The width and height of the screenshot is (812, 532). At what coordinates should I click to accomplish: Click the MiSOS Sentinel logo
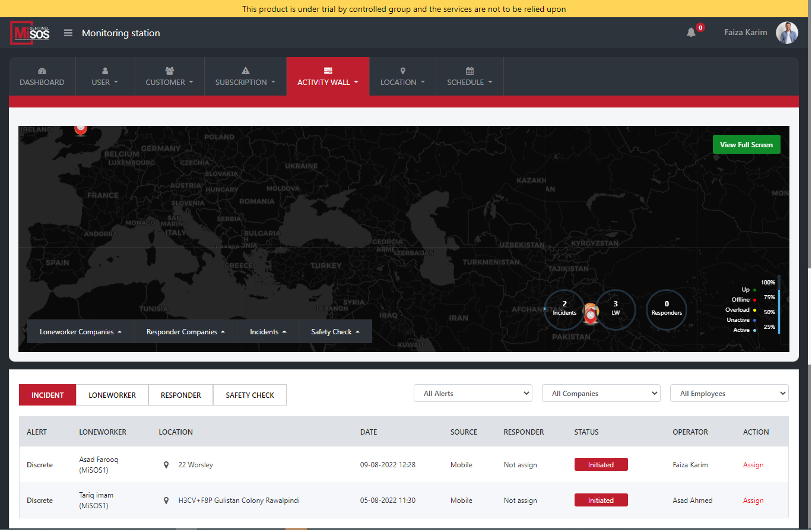tap(30, 33)
